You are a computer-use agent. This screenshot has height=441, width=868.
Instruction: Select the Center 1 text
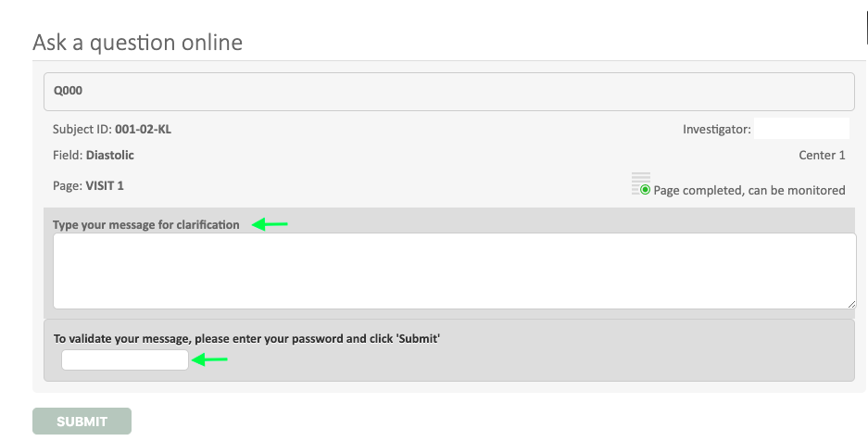(x=822, y=156)
